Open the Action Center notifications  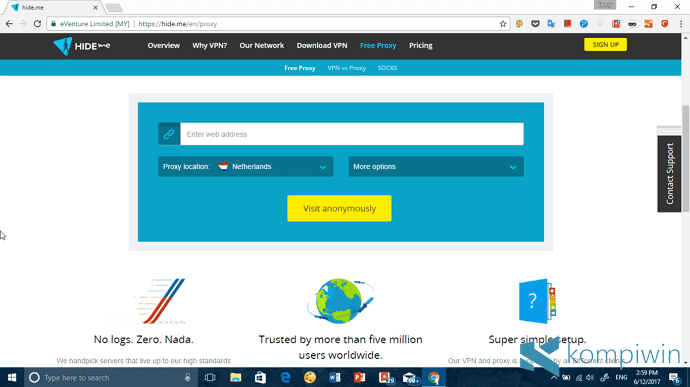coord(674,377)
